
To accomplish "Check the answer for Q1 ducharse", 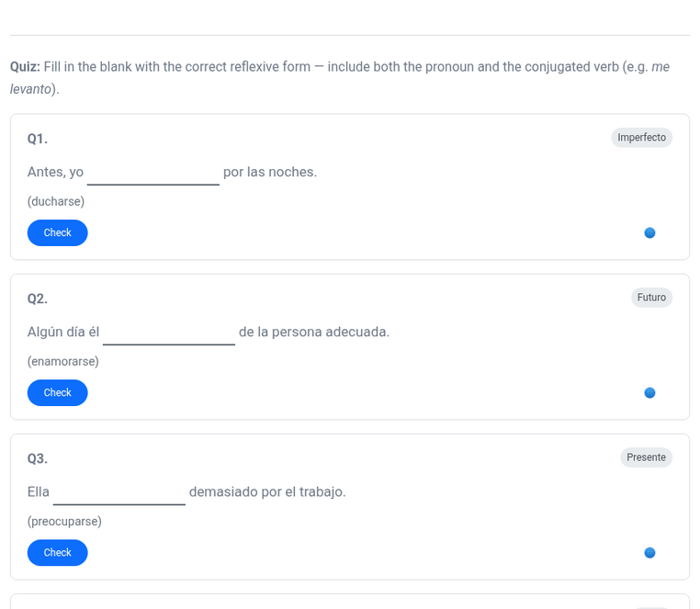I will point(57,233).
